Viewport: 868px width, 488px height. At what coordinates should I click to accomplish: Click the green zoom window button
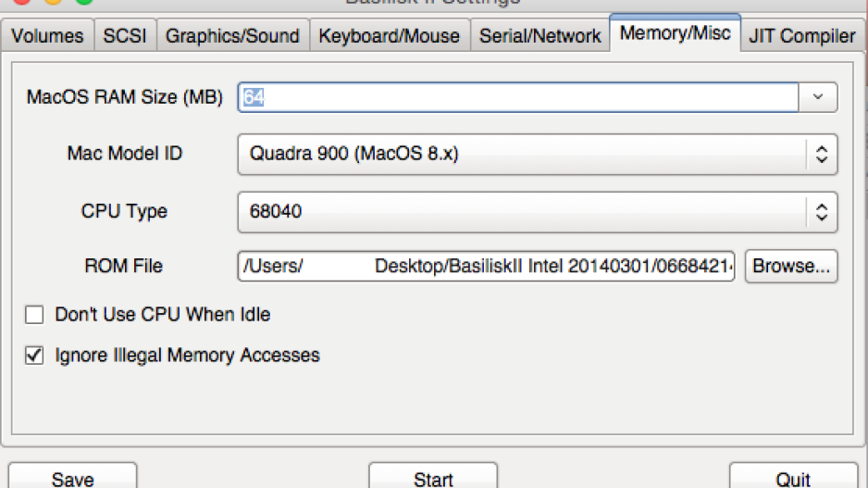84,2
